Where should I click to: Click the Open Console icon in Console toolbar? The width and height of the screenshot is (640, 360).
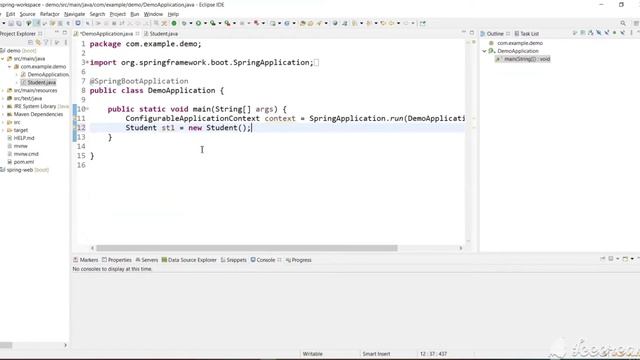pyautogui.click(x=625, y=259)
